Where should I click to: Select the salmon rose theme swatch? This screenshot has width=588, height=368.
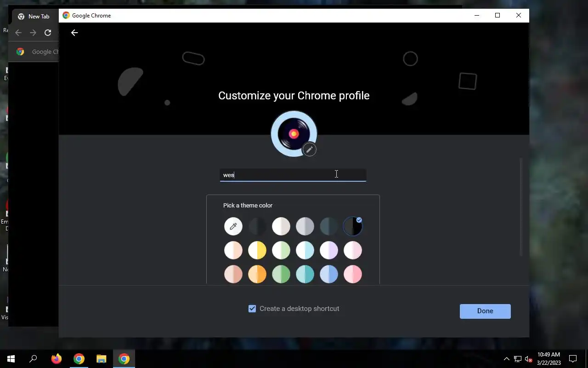(x=233, y=274)
